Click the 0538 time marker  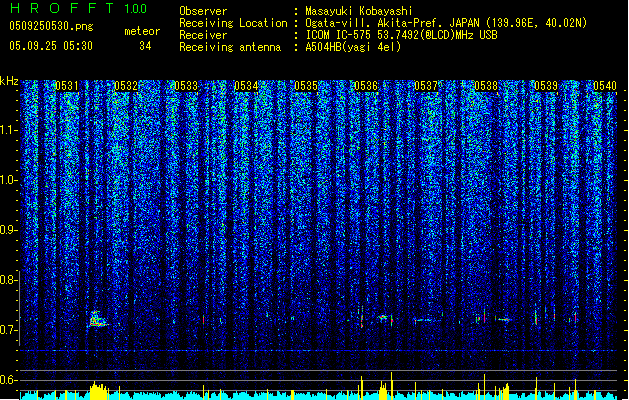486,86
